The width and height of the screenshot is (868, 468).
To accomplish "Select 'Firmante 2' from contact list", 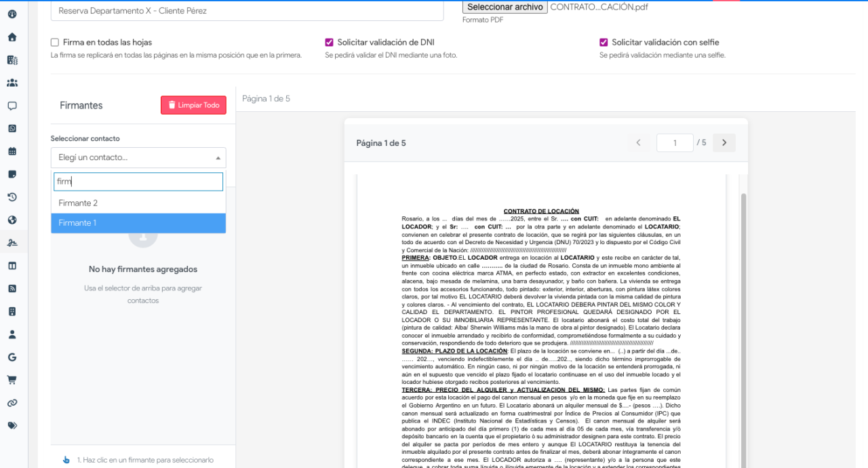I will point(138,203).
